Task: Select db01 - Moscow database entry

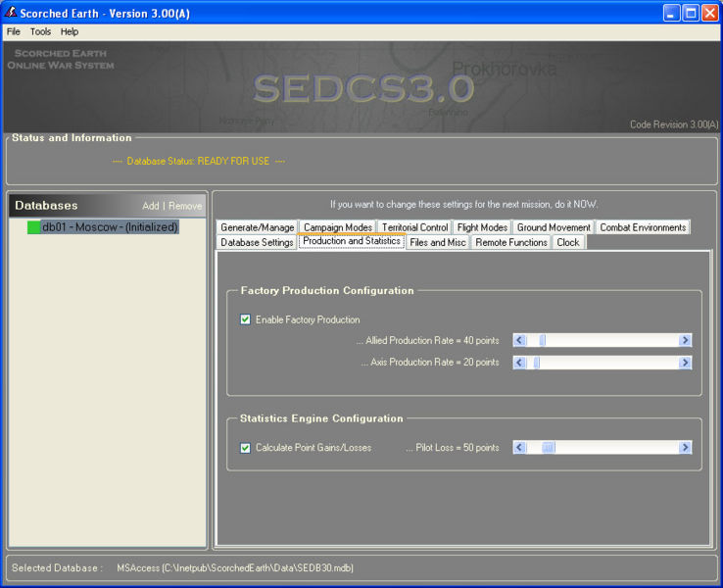Action: [x=109, y=227]
